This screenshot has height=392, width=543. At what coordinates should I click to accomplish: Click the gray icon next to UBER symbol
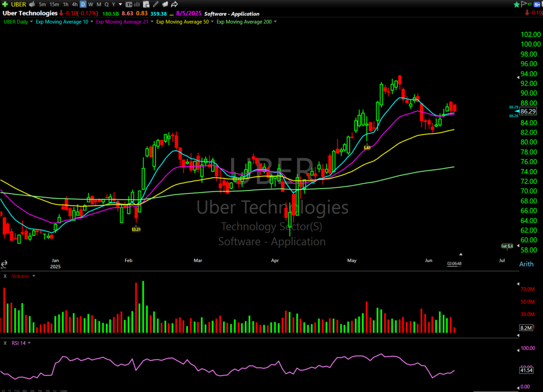tap(32, 4)
